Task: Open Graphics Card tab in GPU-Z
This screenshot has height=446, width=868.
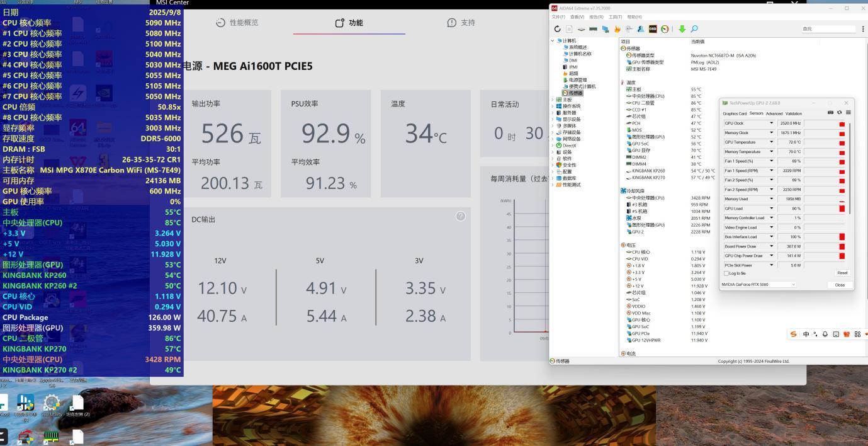Action: point(735,114)
